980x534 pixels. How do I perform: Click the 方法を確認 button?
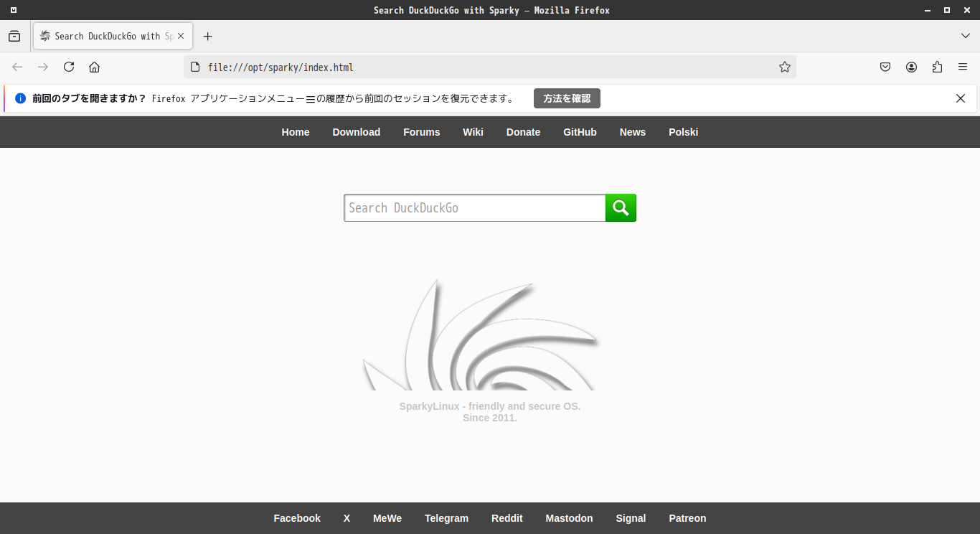567,98
